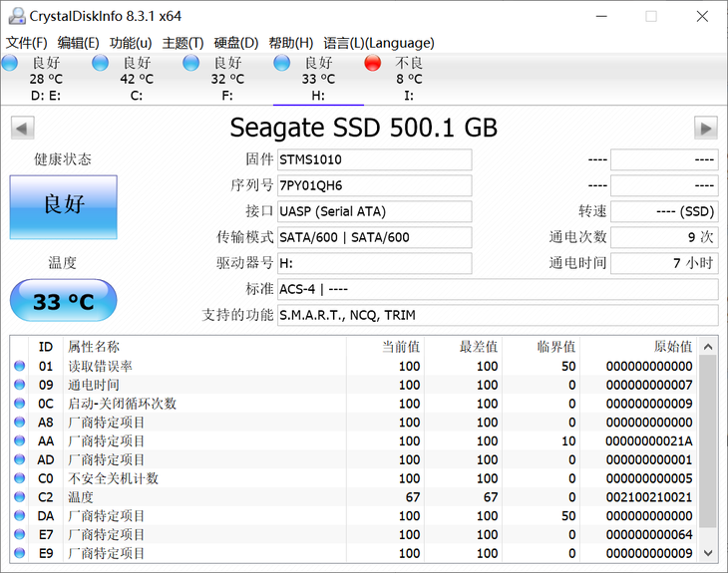Click status dot for attribute 09

tap(20, 385)
